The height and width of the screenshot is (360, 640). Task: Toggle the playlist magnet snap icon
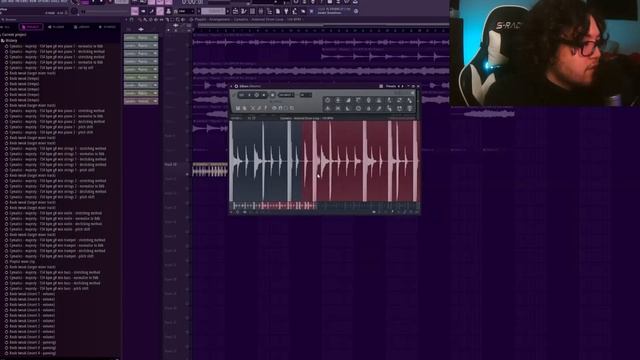click(131, 19)
